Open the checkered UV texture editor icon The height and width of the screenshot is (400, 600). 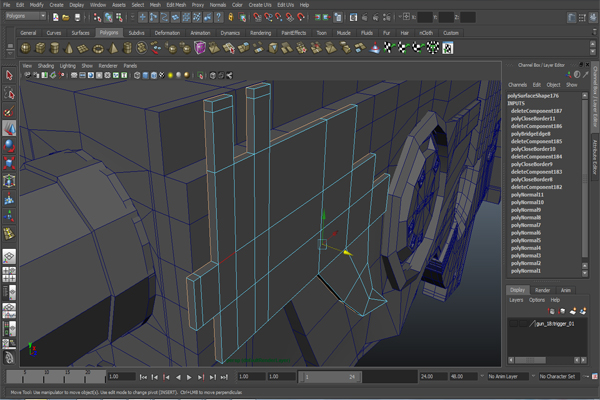click(x=448, y=48)
